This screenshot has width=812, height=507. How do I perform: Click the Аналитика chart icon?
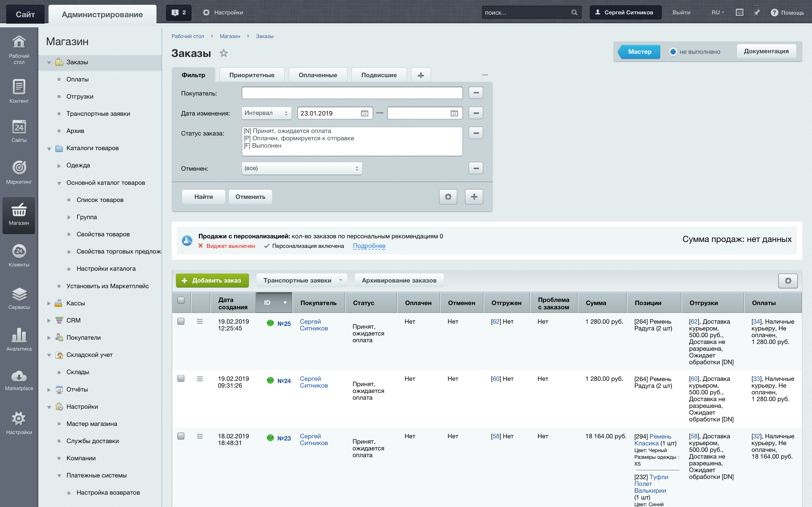[19, 336]
